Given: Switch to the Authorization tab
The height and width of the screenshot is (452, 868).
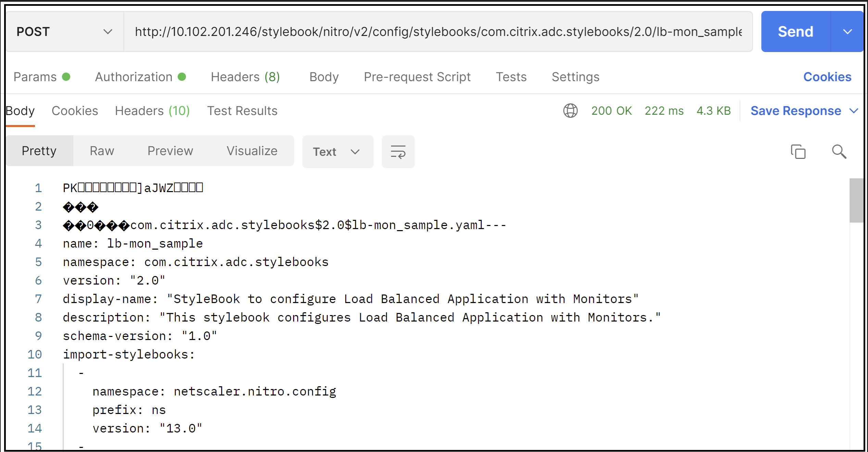Looking at the screenshot, I should pos(140,77).
